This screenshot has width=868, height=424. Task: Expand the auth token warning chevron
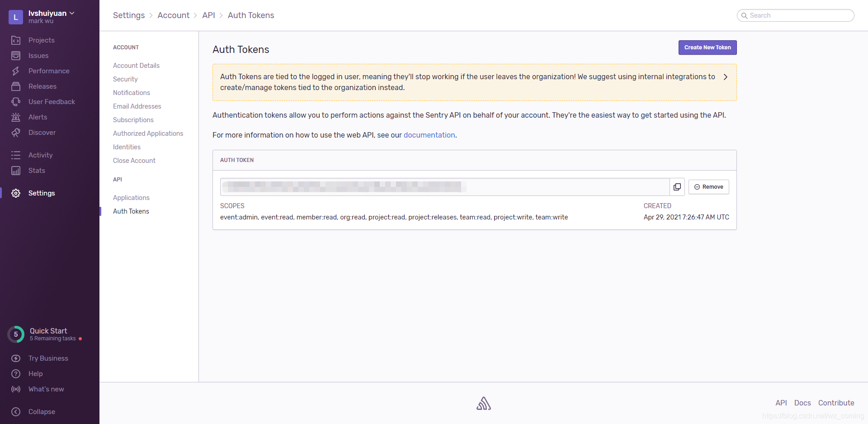[726, 77]
